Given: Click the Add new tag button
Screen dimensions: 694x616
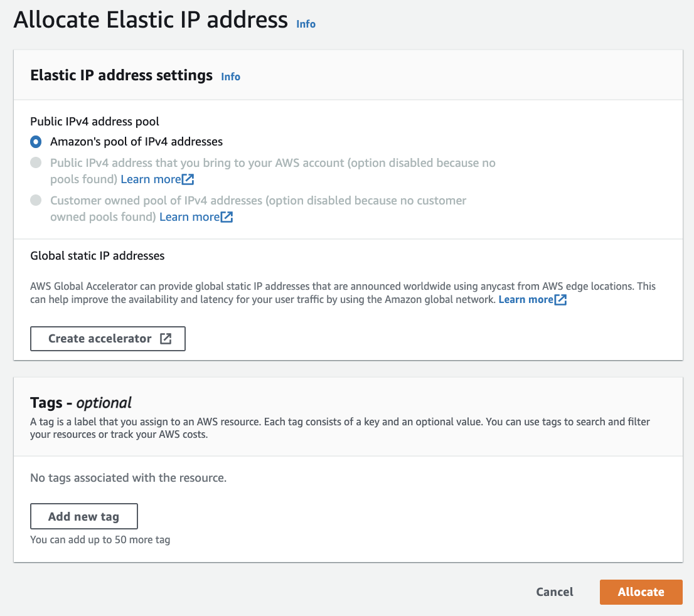Looking at the screenshot, I should click(83, 517).
